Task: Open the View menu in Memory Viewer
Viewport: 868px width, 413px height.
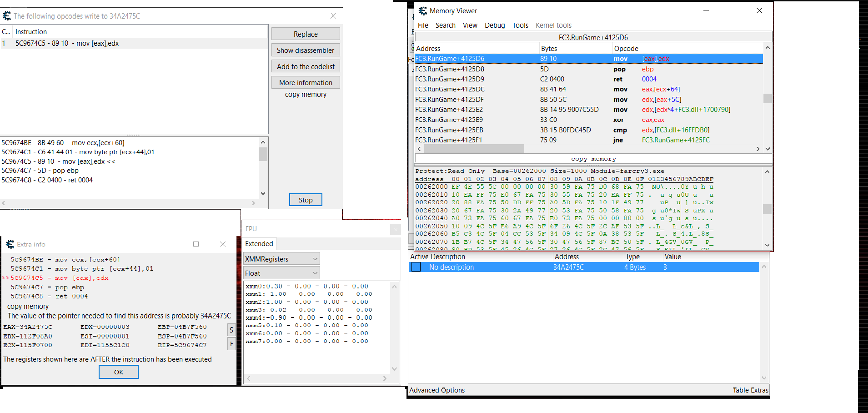Action: (470, 25)
